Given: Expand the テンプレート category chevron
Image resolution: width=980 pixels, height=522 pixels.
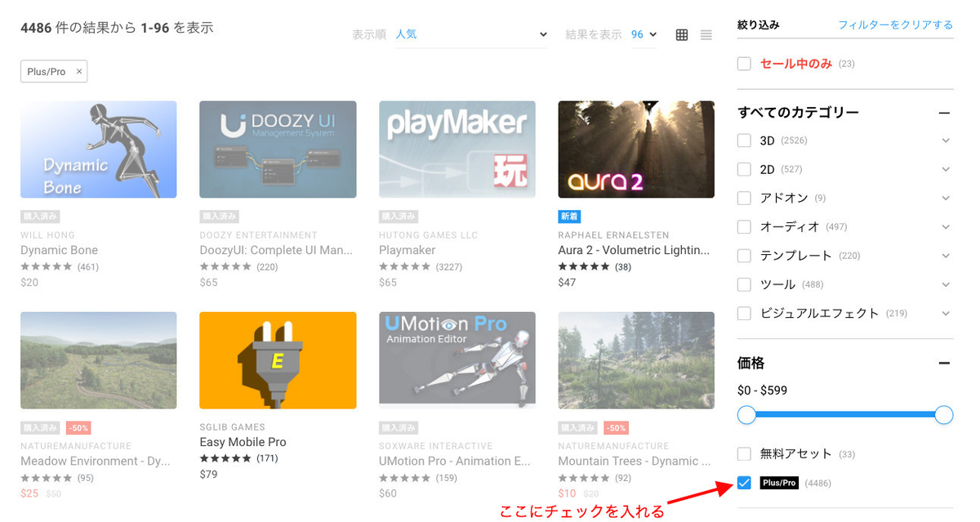Looking at the screenshot, I should [x=946, y=256].
